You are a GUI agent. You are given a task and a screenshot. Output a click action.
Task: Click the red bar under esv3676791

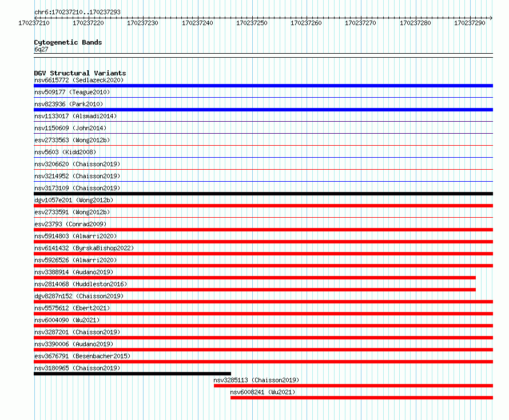(x=263, y=362)
